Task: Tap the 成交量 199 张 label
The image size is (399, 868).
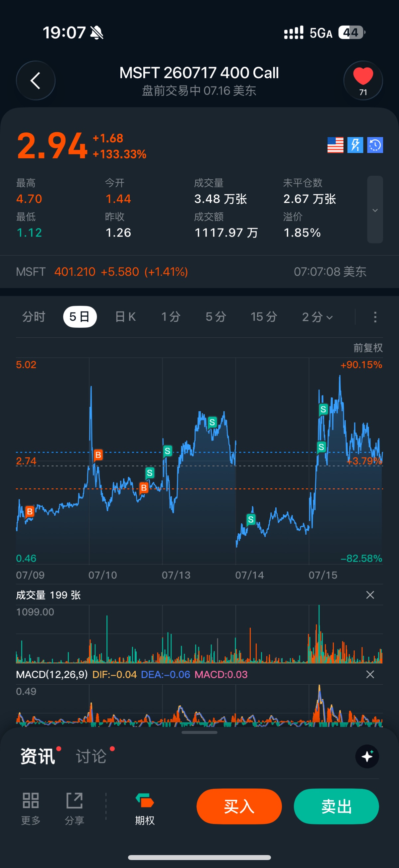Action: [49, 595]
